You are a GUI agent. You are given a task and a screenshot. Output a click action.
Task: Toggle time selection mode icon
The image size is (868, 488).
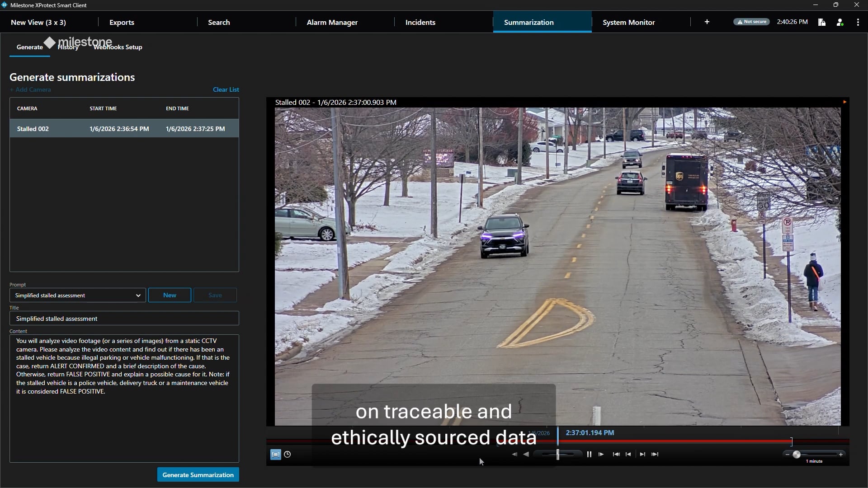pos(275,454)
